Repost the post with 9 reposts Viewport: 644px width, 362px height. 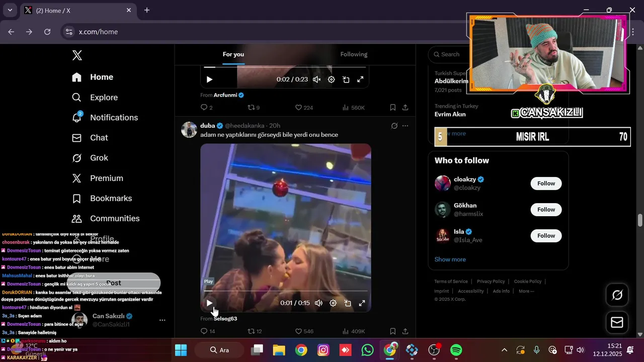[x=254, y=108]
